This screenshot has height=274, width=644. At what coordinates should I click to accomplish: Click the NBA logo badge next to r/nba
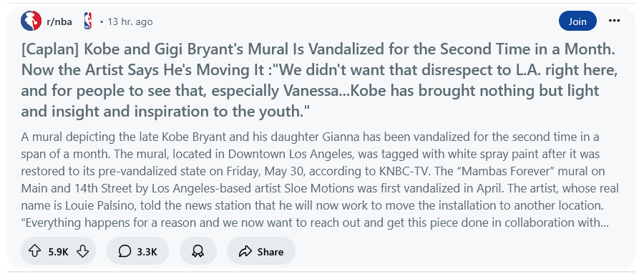[87, 21]
